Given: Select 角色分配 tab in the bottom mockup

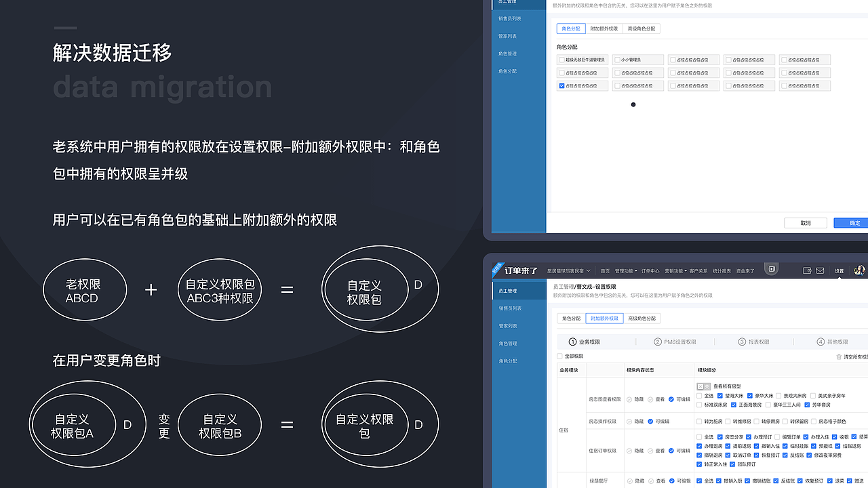Looking at the screenshot, I should coord(571,318).
